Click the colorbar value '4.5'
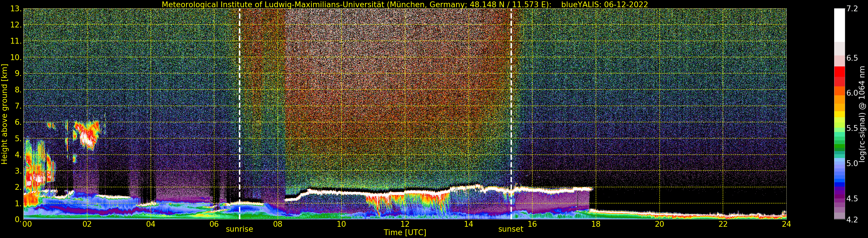 (x=852, y=198)
